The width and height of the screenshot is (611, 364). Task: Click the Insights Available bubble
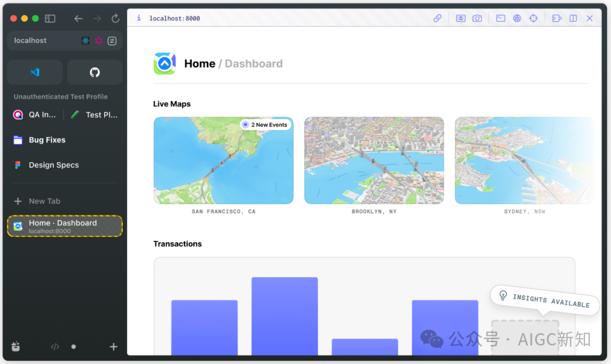tap(544, 301)
